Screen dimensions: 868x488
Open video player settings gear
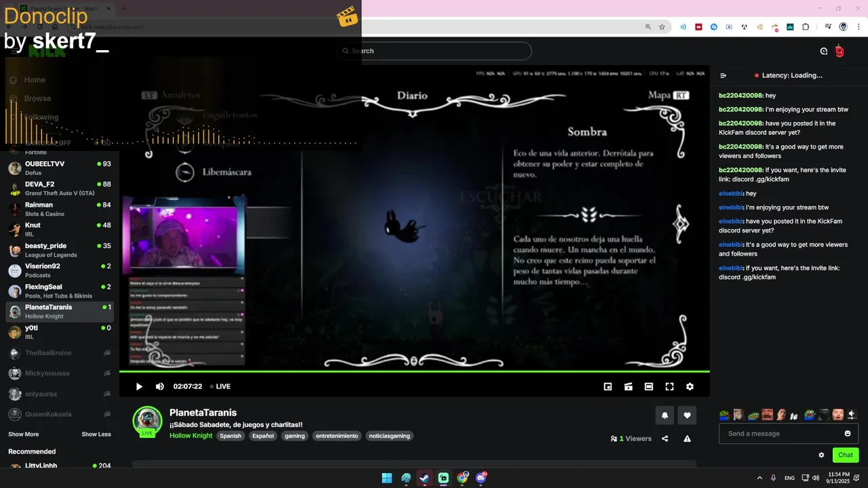[690, 386]
